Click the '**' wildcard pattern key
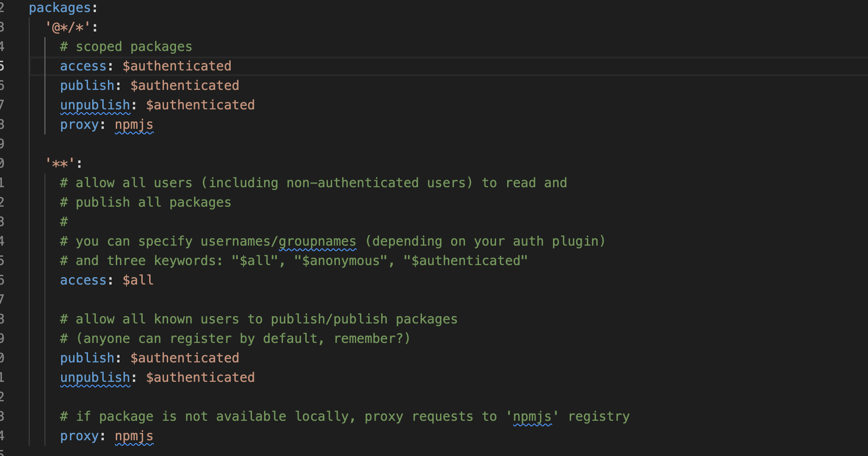This screenshot has width=868, height=456. click(60, 164)
